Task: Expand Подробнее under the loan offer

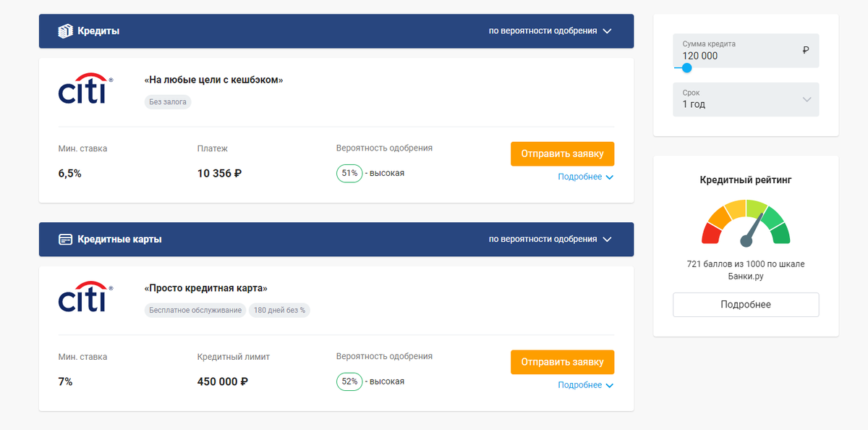Action: pos(585,177)
